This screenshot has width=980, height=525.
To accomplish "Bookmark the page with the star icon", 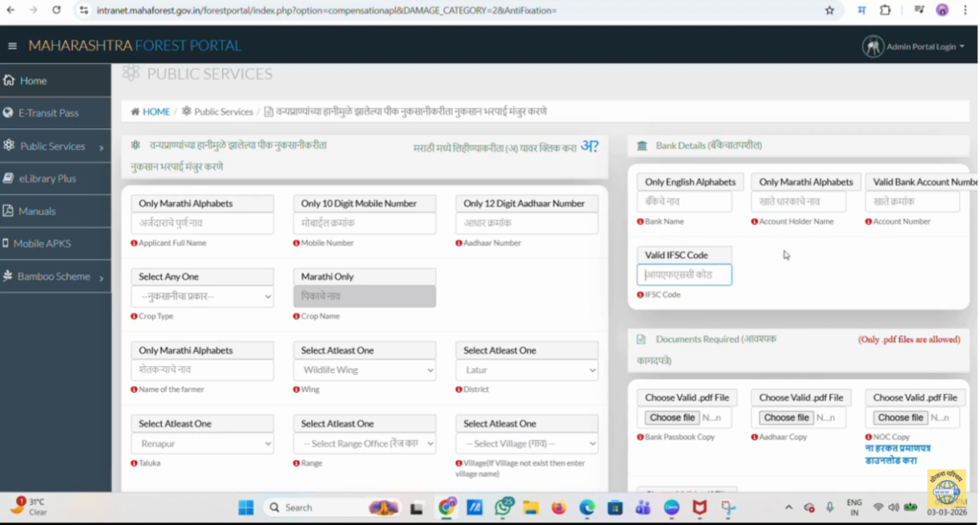I will 830,10.
